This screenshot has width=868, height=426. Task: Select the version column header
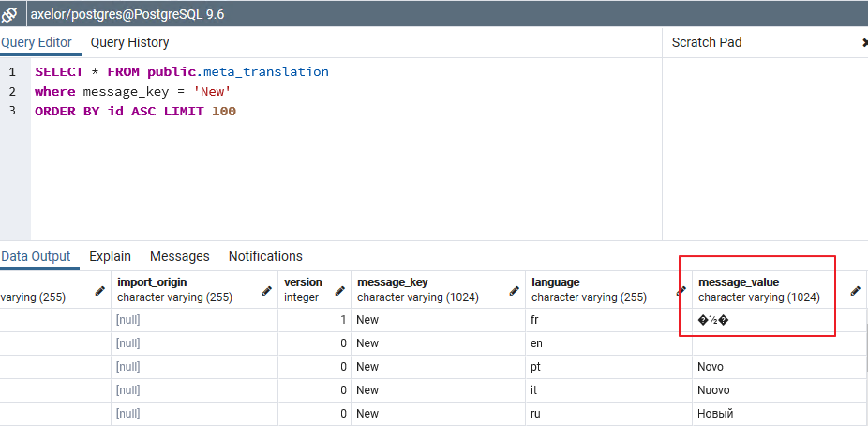(314, 290)
